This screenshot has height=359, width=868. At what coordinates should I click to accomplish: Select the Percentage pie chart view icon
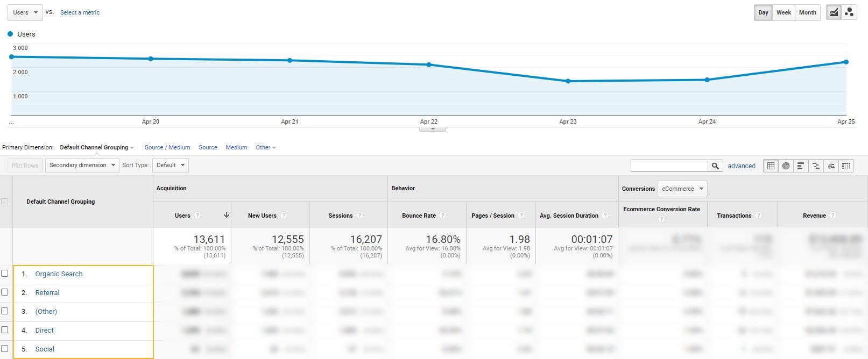(786, 166)
